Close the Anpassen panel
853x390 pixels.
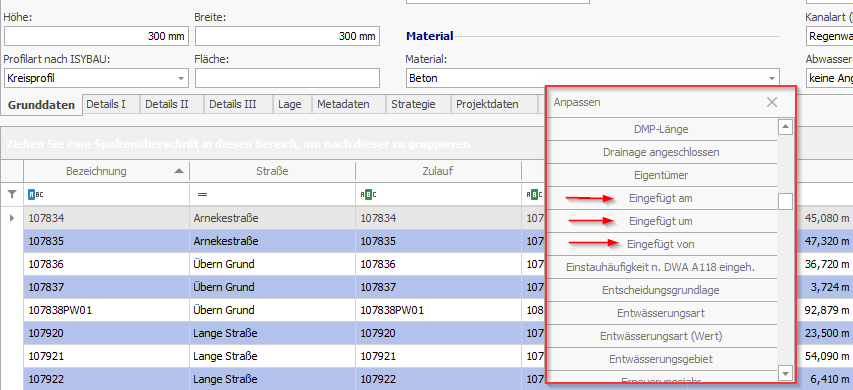771,102
